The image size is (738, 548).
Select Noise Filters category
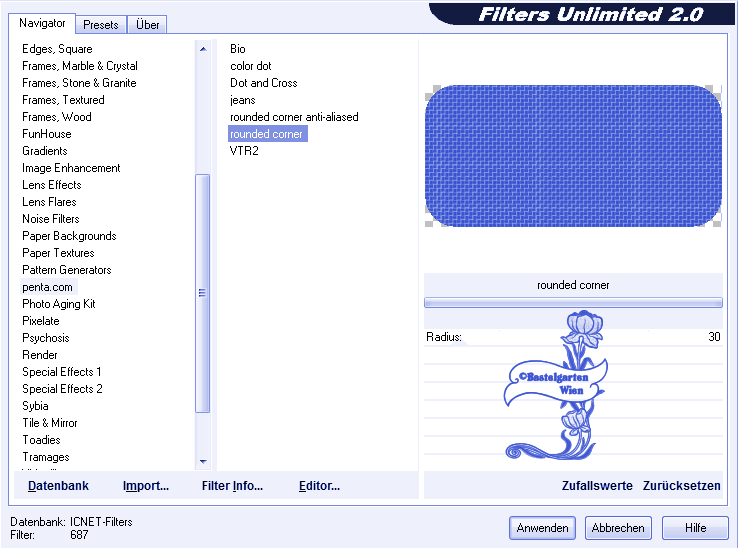pos(50,218)
